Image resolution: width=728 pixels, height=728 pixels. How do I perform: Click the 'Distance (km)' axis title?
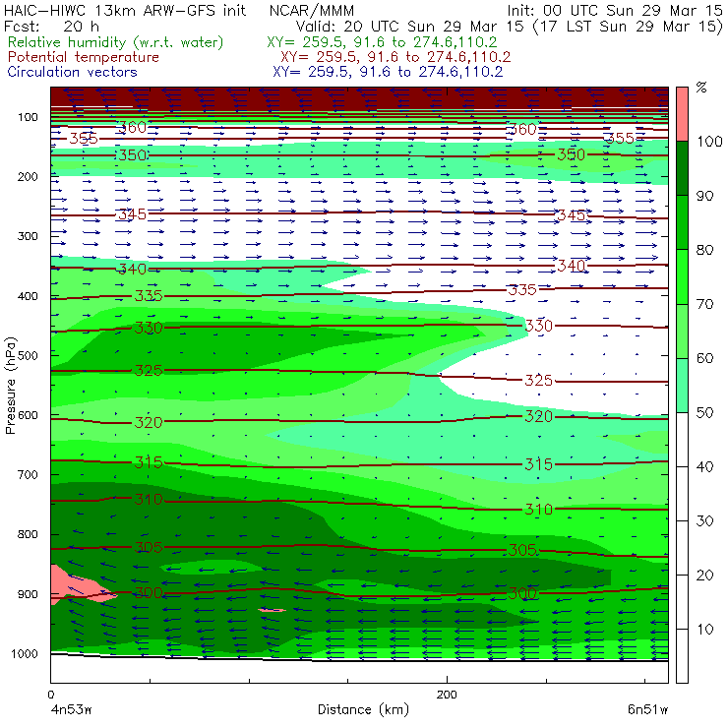point(363,709)
